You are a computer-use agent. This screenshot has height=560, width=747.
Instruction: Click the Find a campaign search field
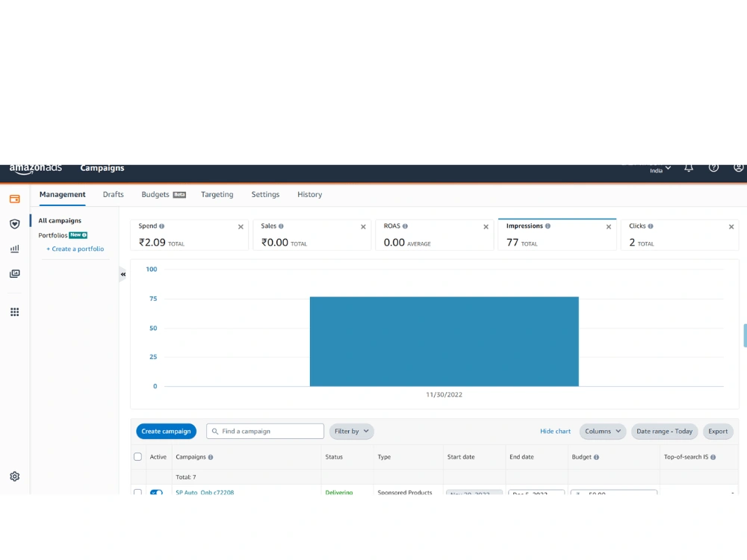coord(265,432)
